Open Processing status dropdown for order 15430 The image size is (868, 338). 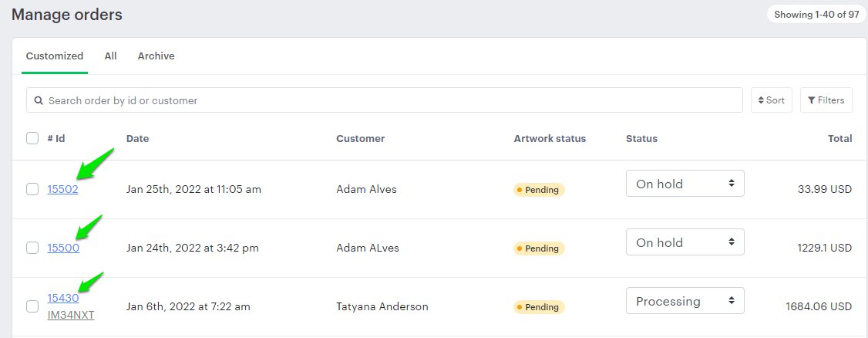tap(685, 301)
